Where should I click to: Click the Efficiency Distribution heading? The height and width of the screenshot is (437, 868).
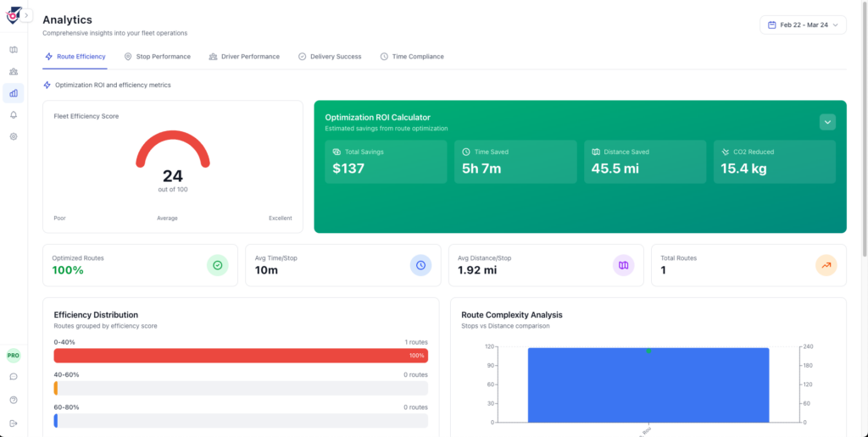pos(96,315)
